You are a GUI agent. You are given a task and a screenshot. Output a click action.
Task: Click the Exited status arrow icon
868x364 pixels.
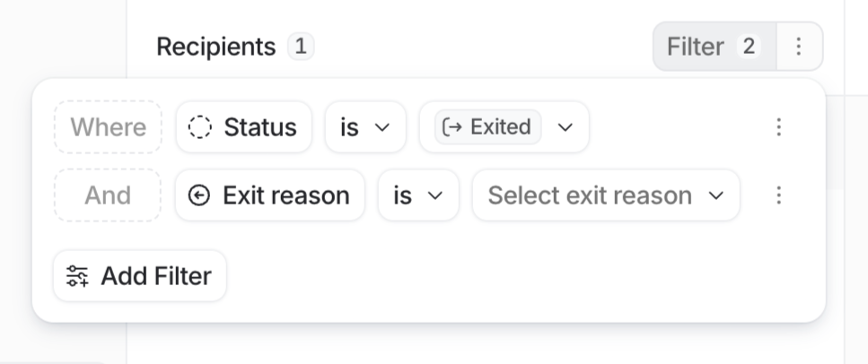[x=452, y=127]
